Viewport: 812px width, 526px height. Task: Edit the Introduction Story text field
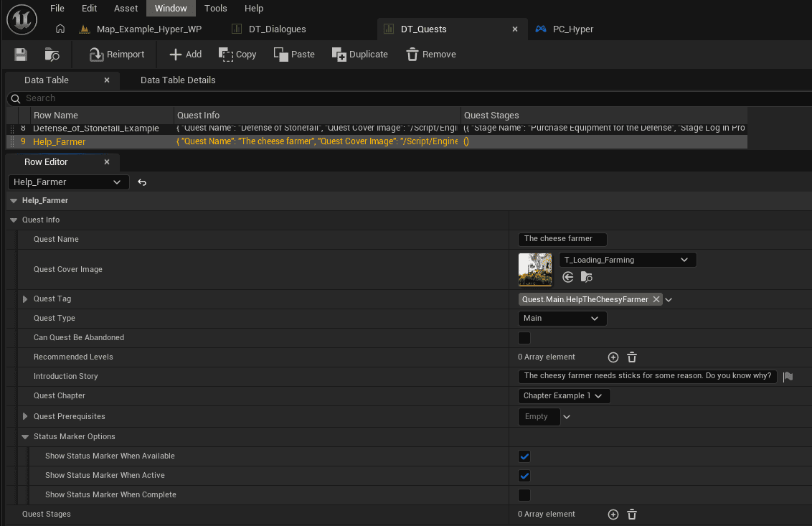[647, 376]
